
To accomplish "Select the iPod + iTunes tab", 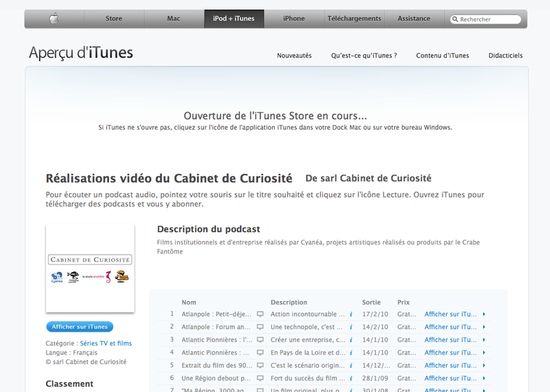I will [234, 19].
